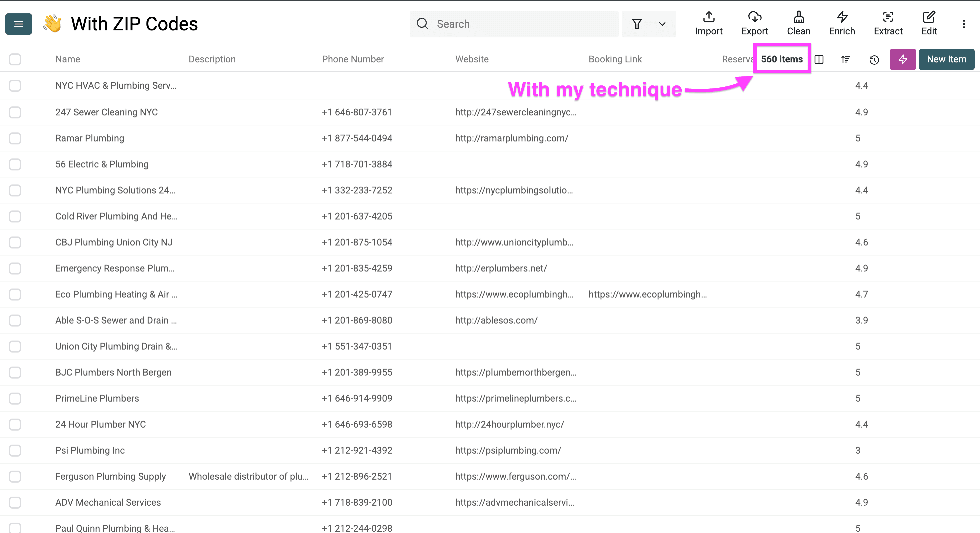Click the Website column header

click(x=472, y=59)
